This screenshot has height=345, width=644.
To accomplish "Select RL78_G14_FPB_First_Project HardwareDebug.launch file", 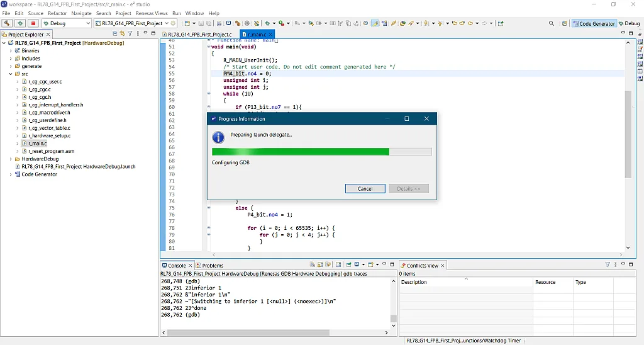I will [x=79, y=167].
